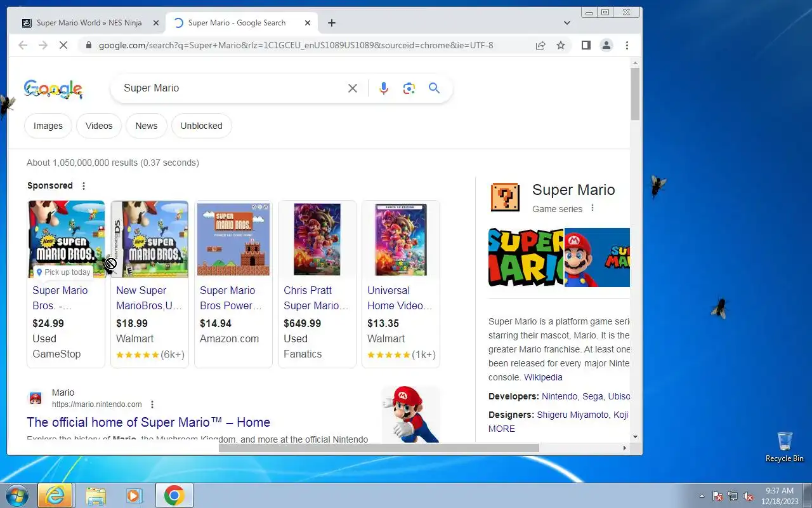Image resolution: width=812 pixels, height=508 pixels.
Task: Open Google Lens image search icon
Action: coord(409,88)
